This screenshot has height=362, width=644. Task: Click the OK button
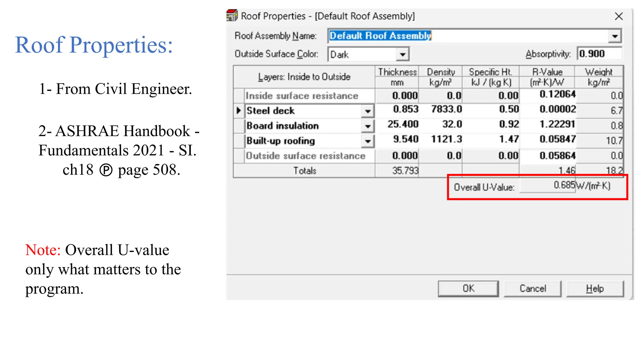tap(468, 288)
